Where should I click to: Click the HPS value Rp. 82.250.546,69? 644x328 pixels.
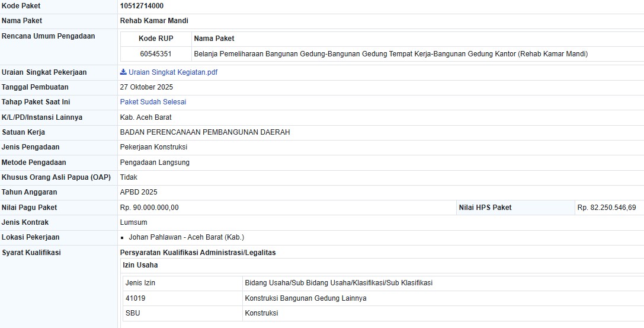click(x=606, y=208)
